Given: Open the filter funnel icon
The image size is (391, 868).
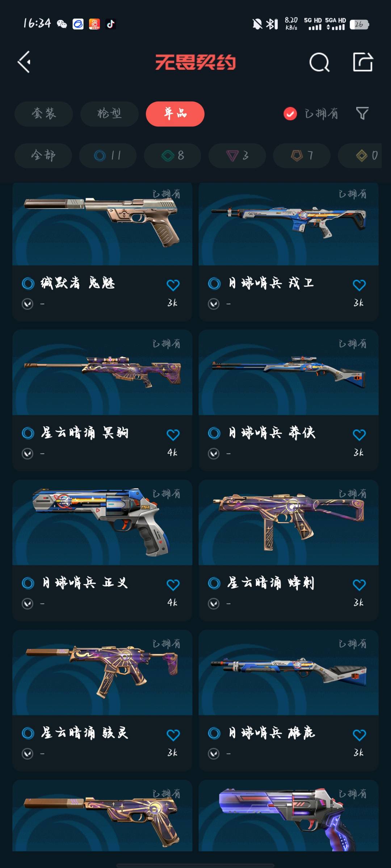Looking at the screenshot, I should [362, 114].
